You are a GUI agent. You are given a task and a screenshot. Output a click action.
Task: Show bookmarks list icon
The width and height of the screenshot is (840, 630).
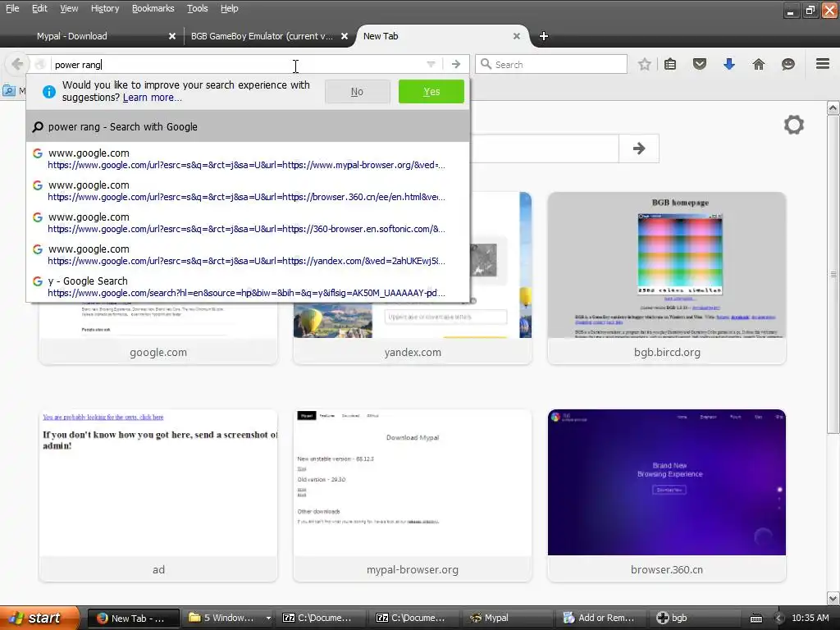670,64
